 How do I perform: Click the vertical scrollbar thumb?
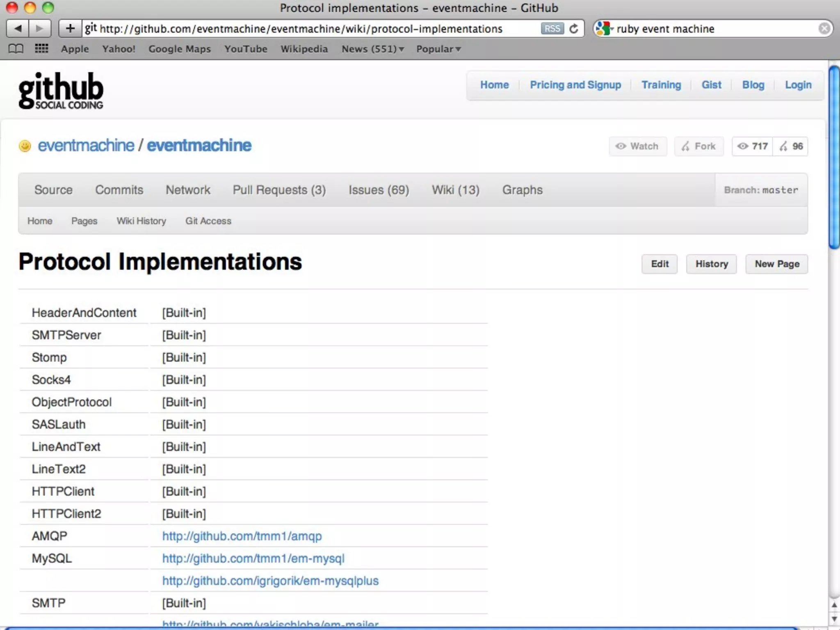click(834, 156)
